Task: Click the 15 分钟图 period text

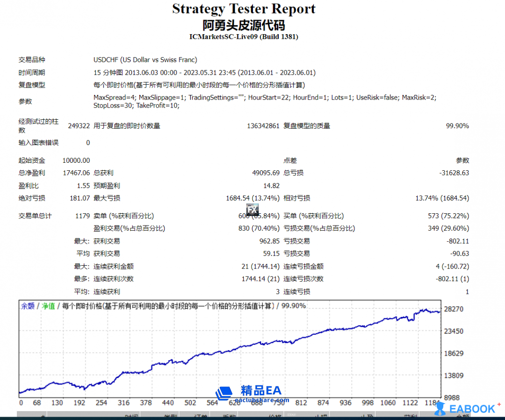Action: (x=108, y=72)
